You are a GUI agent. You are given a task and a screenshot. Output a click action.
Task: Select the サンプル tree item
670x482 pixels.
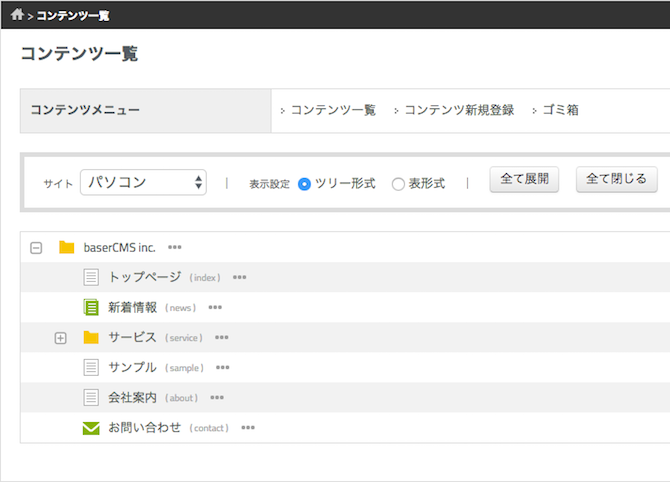(x=132, y=367)
